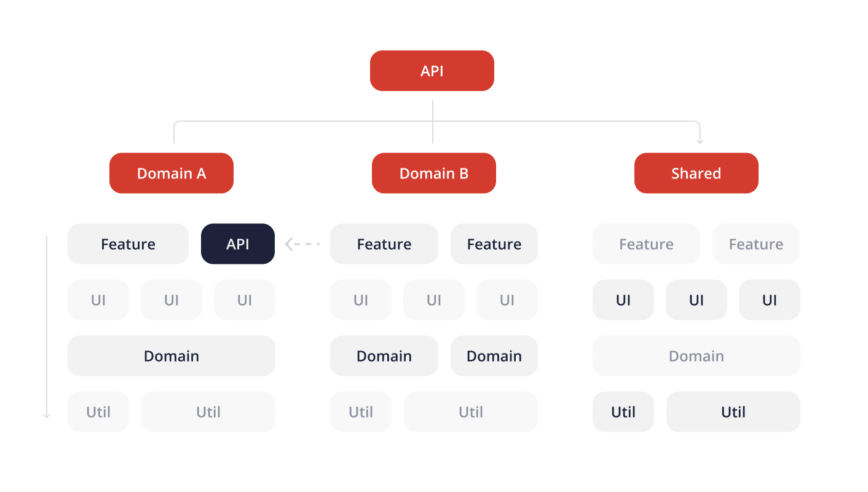Viewport: 868px width, 492px height.
Task: Click the red Shared box
Action: point(696,173)
